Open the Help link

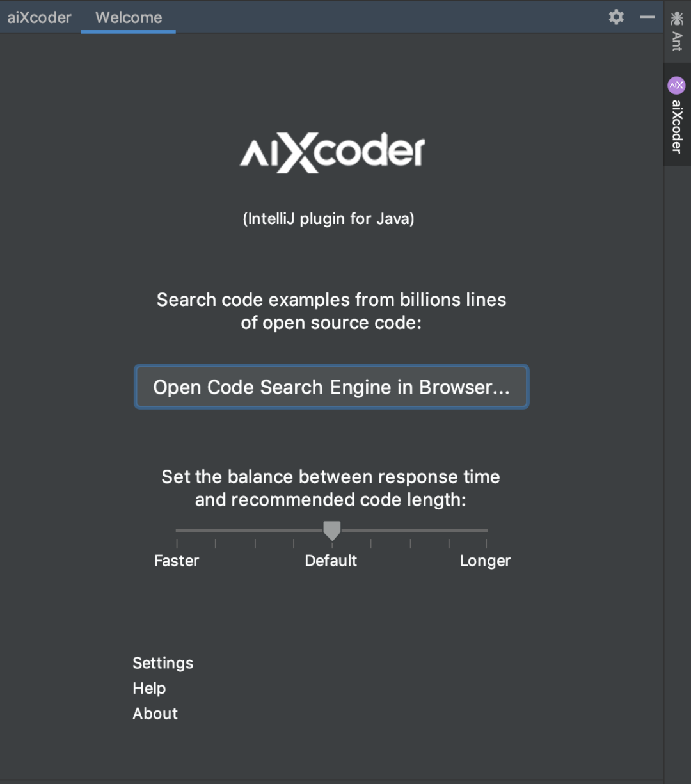[x=149, y=688]
